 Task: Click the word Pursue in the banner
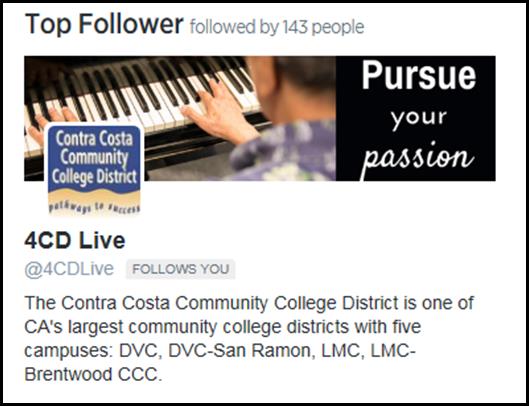(419, 76)
